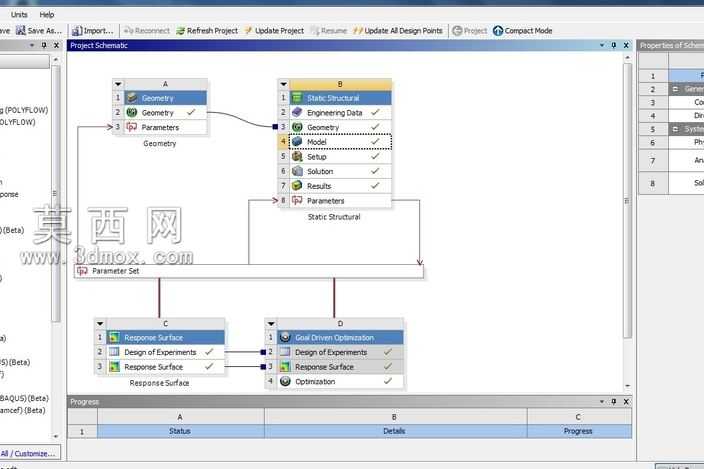Open system C dropdown arrow

[x=100, y=324]
